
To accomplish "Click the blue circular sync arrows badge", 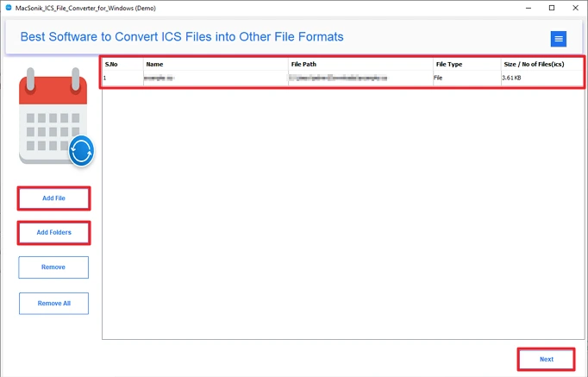I will pyautogui.click(x=81, y=150).
